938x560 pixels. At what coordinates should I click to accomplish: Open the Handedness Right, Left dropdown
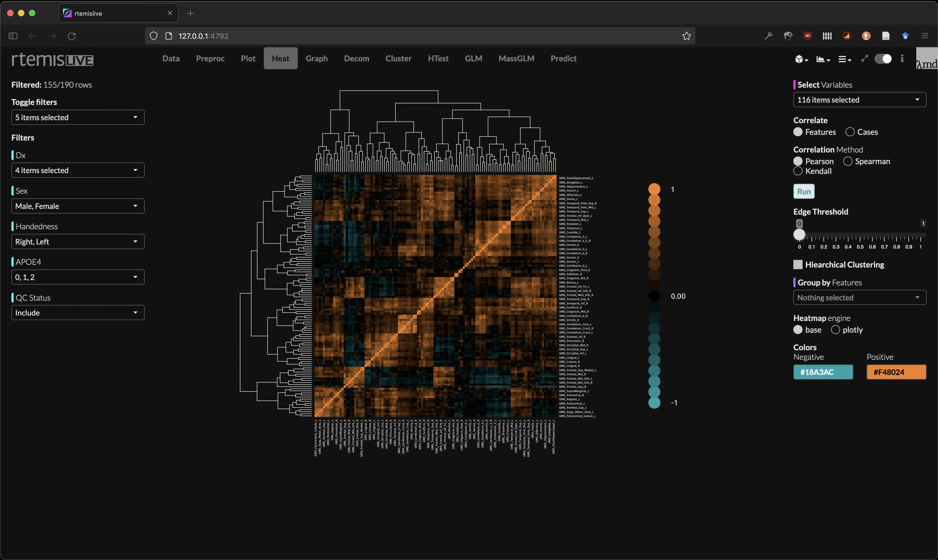tap(78, 241)
